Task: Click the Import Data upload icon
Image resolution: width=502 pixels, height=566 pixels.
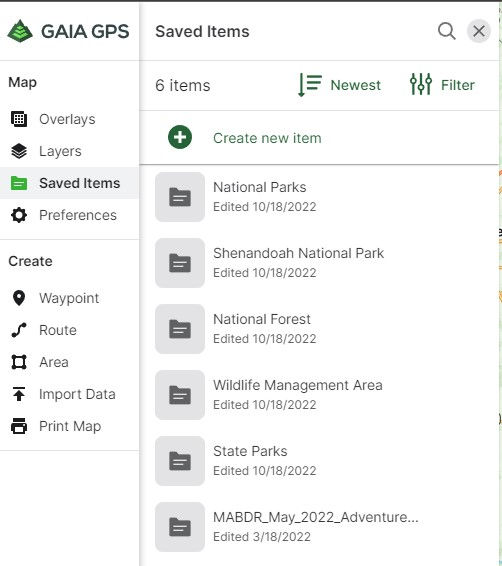Action: 19,394
